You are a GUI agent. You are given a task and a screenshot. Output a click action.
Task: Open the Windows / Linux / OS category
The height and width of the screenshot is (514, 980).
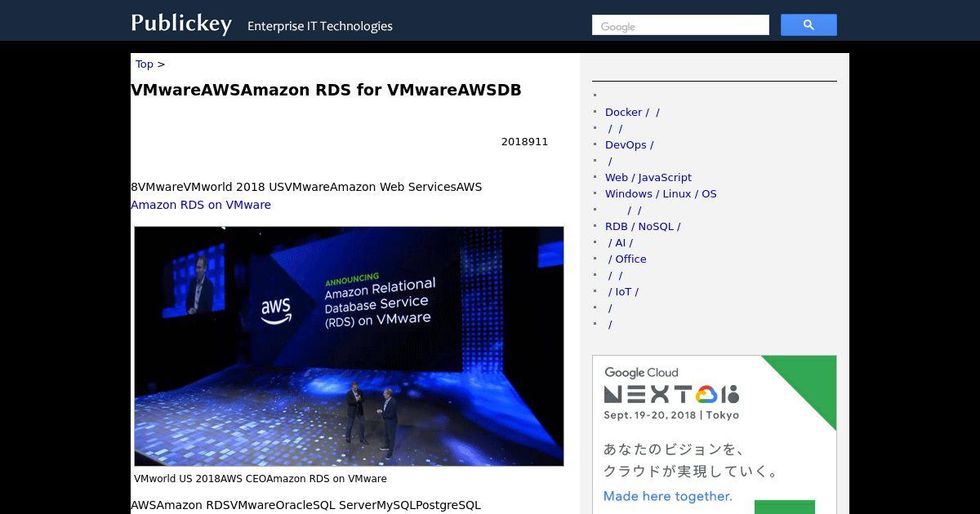click(661, 193)
